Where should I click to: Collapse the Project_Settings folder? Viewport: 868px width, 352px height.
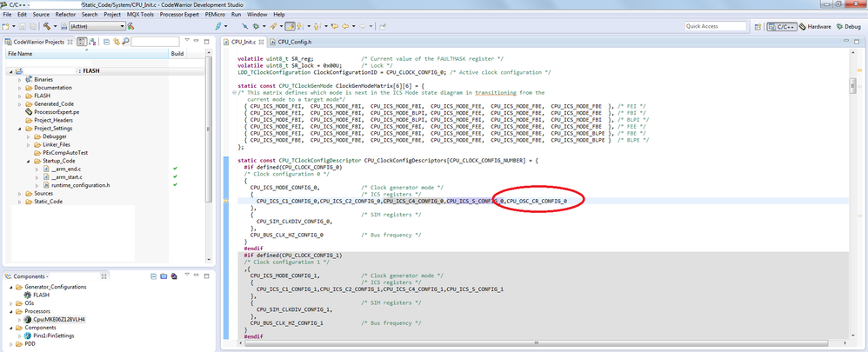(x=19, y=129)
